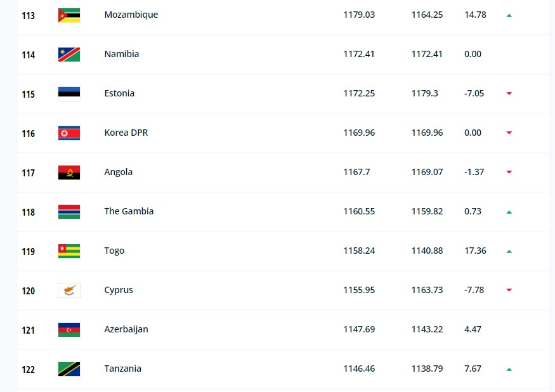
Task: Click the Cyprus flag icon
Action: pos(69,291)
